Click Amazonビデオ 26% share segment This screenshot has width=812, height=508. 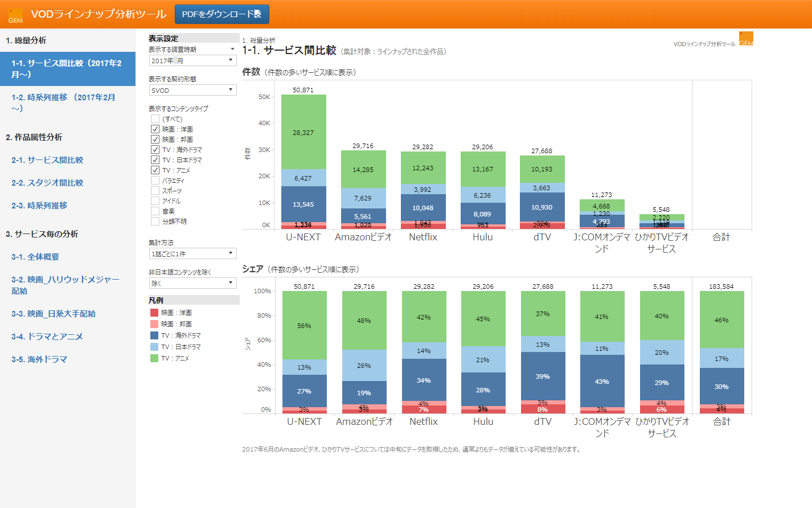pos(364,365)
